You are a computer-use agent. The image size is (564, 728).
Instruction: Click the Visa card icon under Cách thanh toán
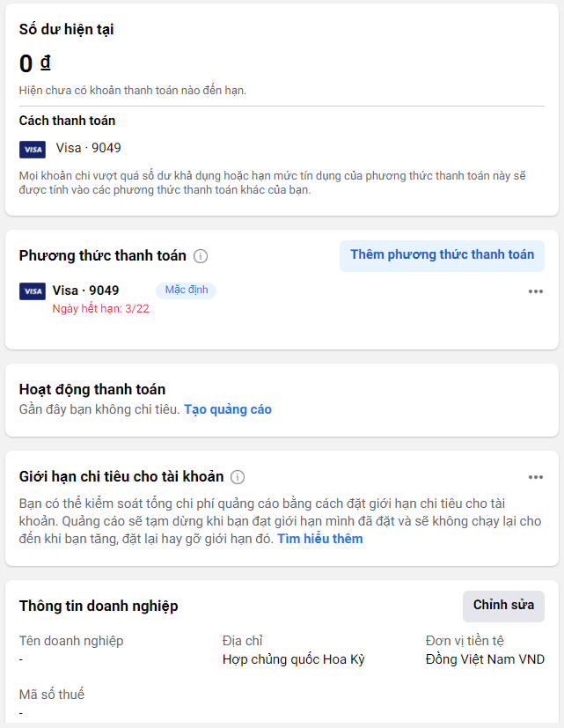pyautogui.click(x=32, y=149)
